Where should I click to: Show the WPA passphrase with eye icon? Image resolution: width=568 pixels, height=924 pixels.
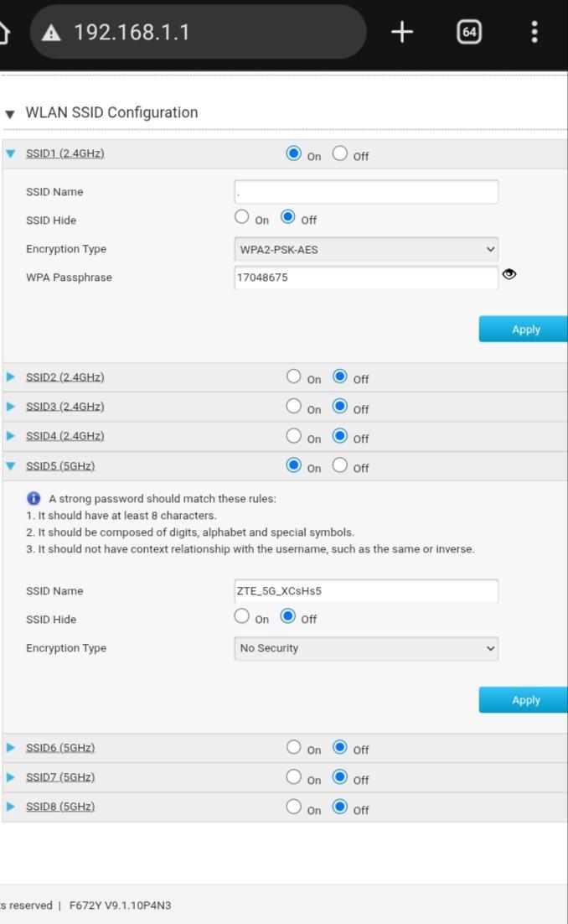509,274
